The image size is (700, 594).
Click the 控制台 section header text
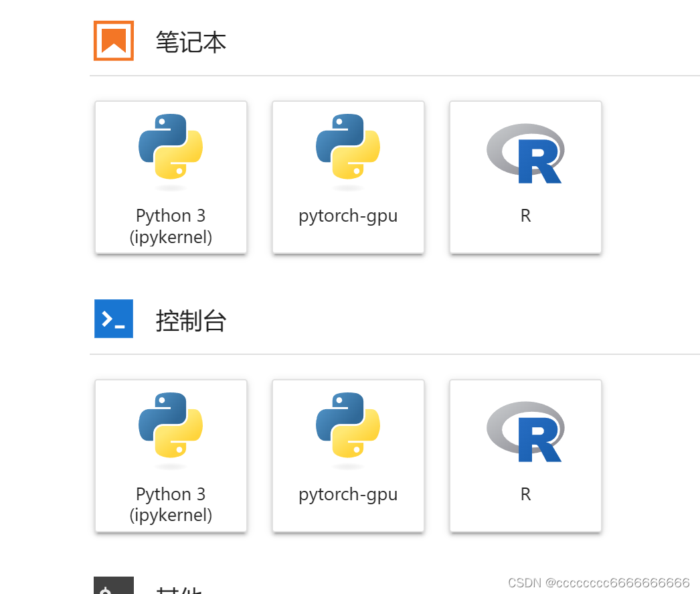[x=190, y=320]
